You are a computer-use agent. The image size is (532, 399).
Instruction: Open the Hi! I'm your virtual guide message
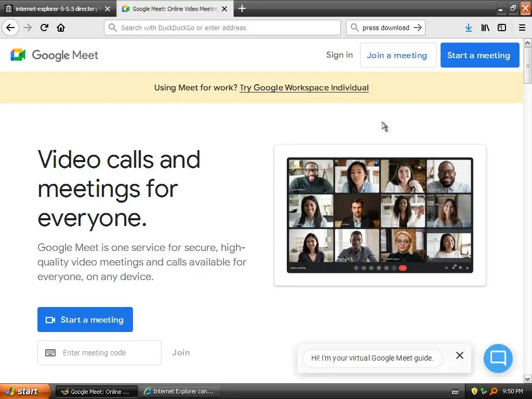[x=372, y=358]
